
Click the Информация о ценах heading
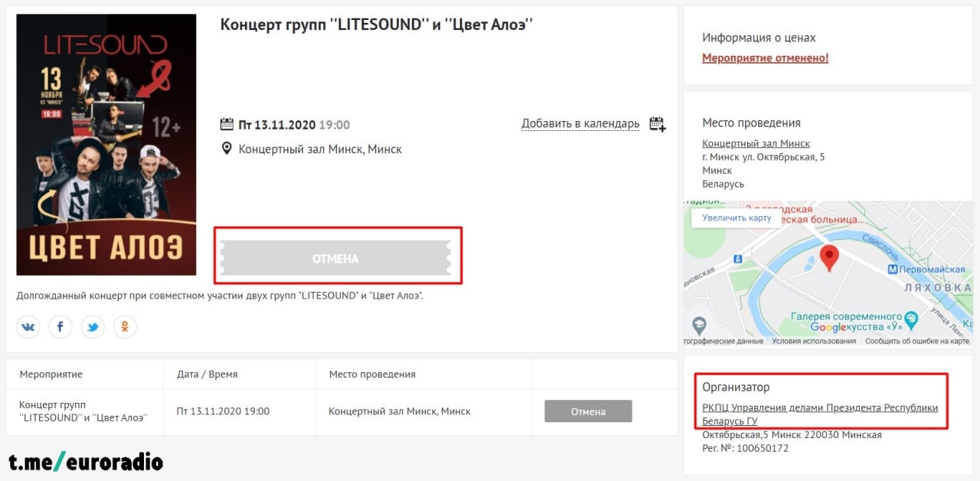tap(759, 38)
